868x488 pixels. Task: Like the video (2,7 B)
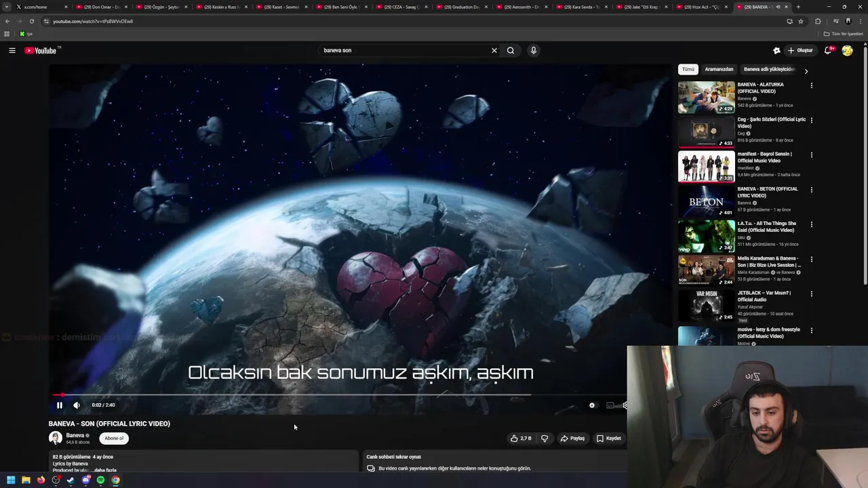click(521, 439)
